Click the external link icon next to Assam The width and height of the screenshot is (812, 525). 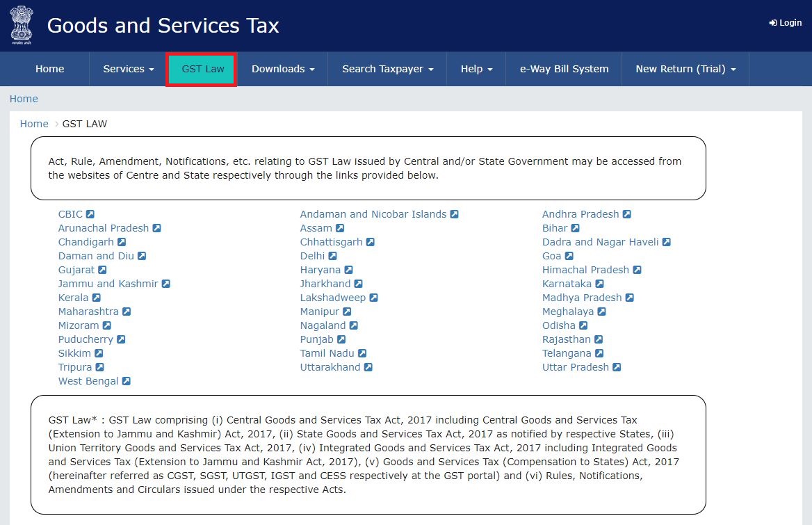(340, 227)
